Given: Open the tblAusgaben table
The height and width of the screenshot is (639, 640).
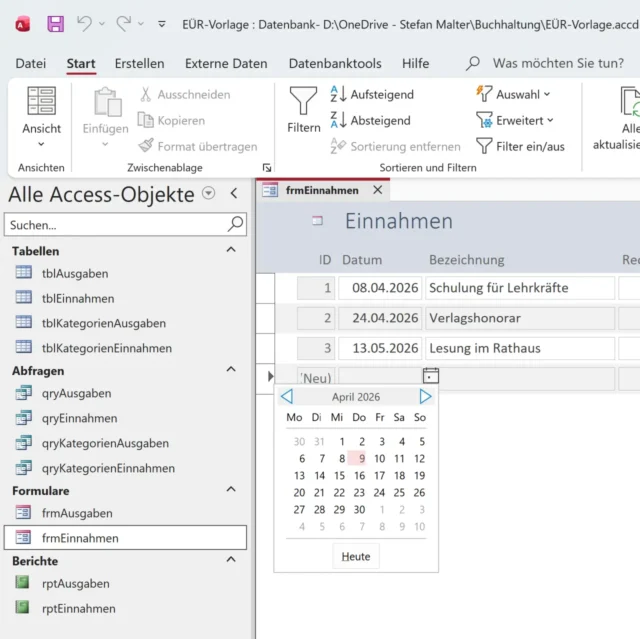Looking at the screenshot, I should (75, 273).
